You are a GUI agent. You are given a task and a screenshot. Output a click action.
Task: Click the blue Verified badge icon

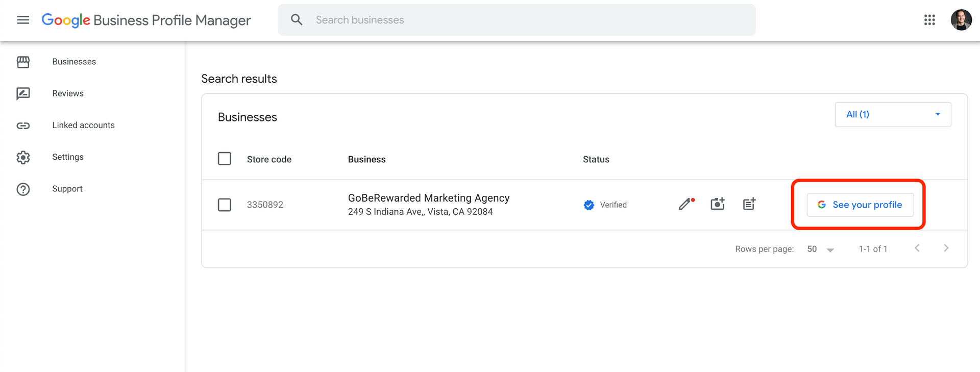coord(589,205)
